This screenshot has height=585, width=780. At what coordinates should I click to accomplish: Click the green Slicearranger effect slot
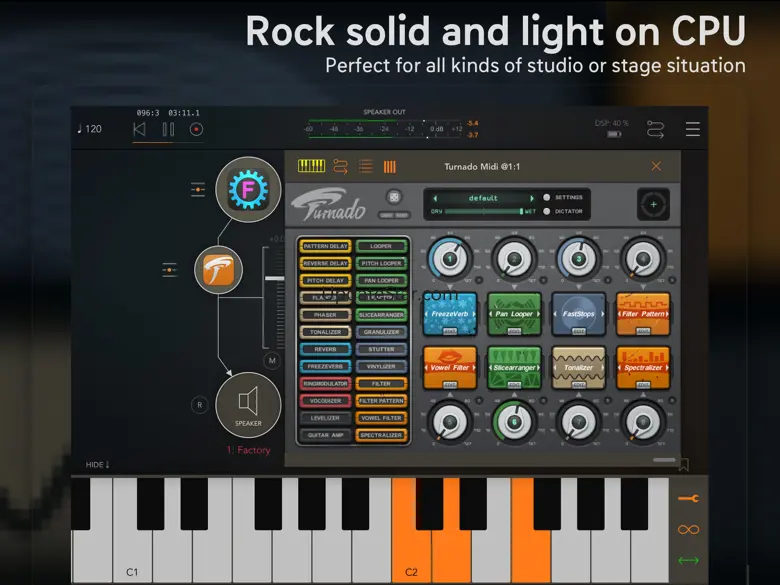514,368
